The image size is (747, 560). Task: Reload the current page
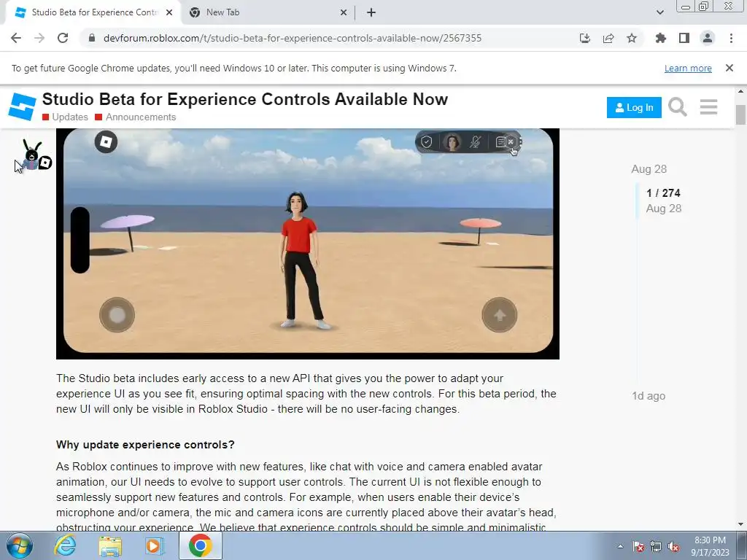tap(63, 38)
